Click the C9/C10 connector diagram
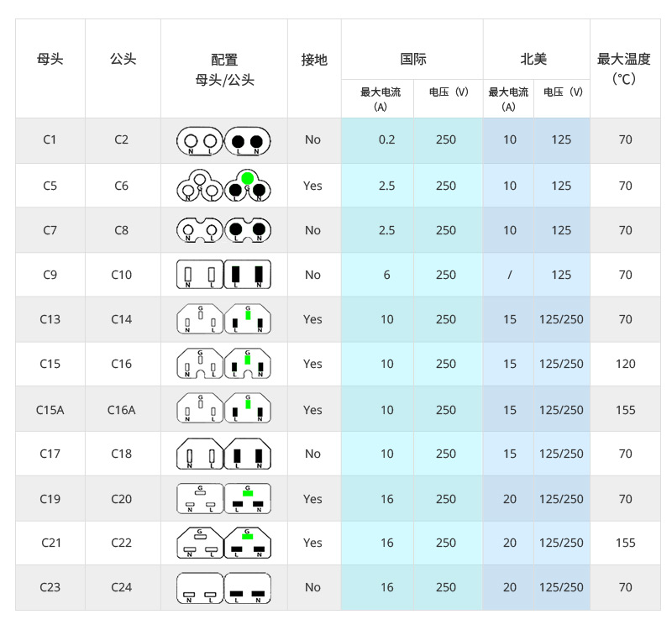672x630 pixels. click(224, 275)
